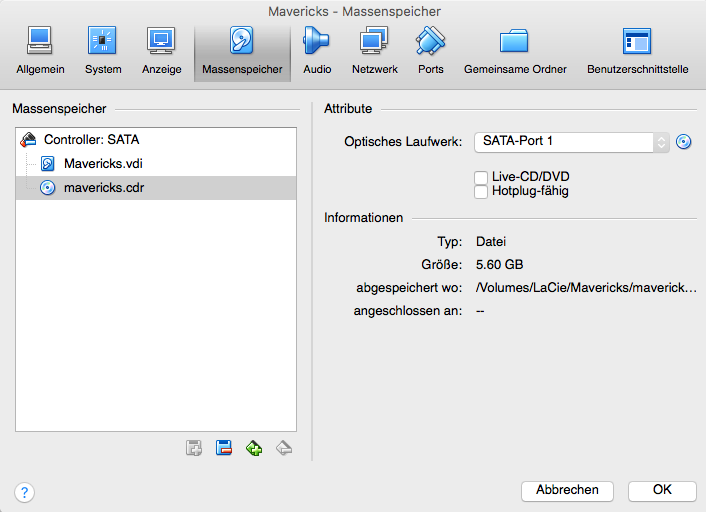Viewport: 706px width, 512px height.
Task: Open the Allgemein settings section
Action: tap(40, 51)
